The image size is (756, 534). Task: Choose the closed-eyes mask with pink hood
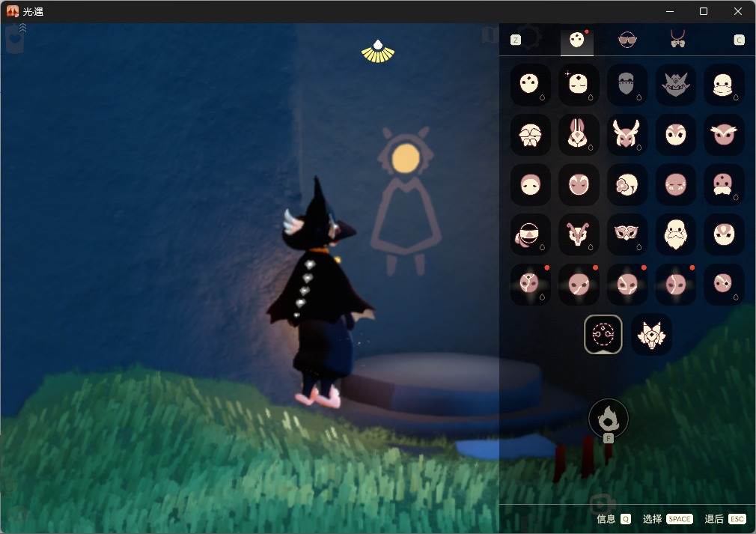[530, 184]
